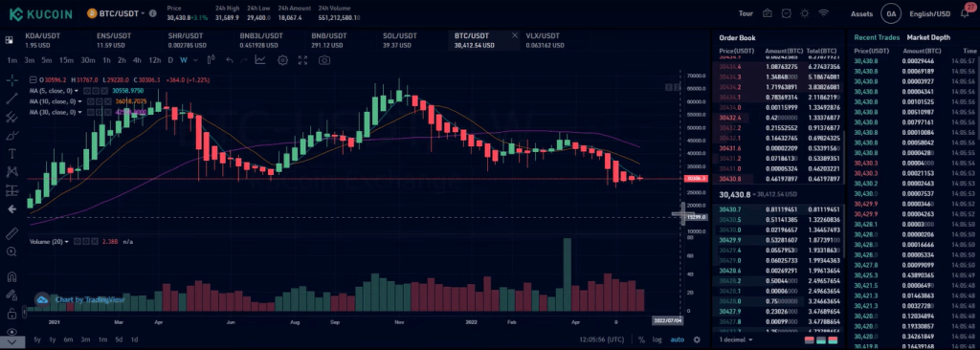Open the Tour link

click(746, 13)
